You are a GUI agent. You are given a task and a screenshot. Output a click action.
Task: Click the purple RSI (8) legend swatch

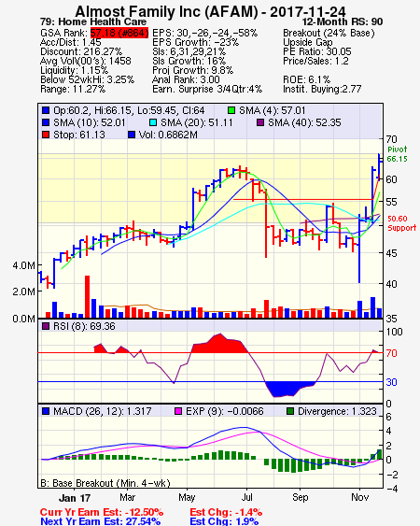(x=46, y=326)
